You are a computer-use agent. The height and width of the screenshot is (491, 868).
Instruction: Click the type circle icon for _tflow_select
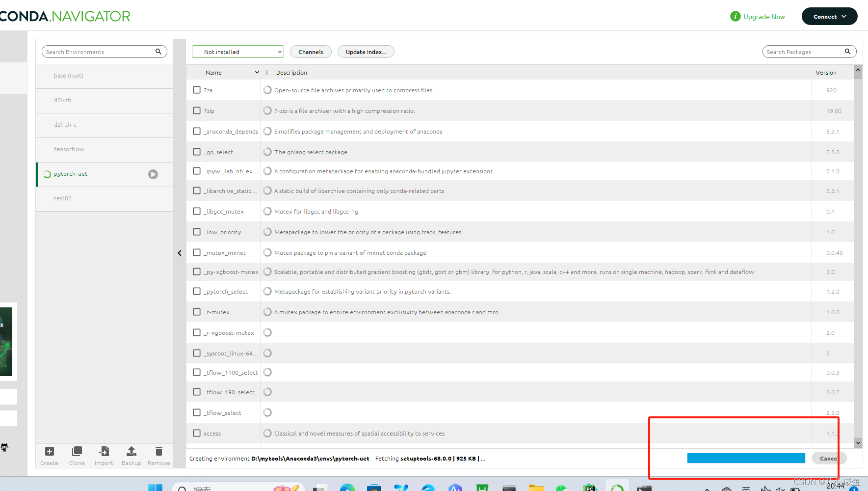[267, 412]
